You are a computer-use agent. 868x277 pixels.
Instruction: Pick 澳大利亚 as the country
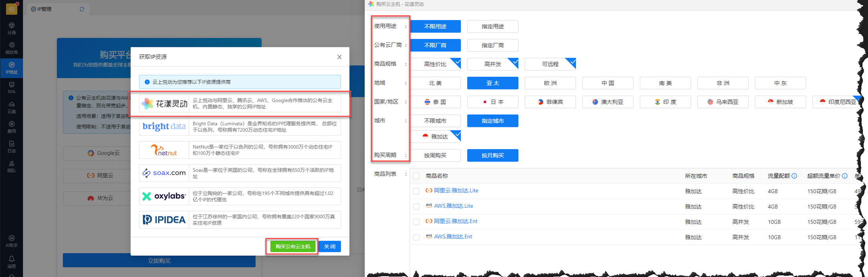tap(608, 102)
